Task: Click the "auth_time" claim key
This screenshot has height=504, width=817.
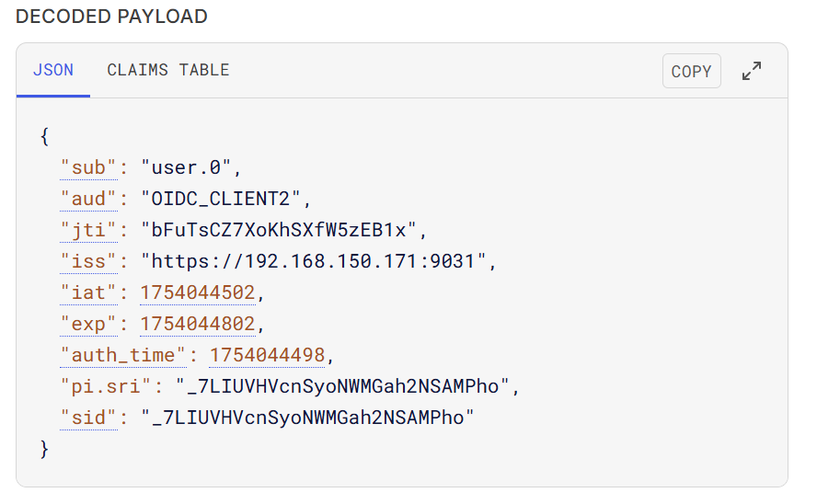Action: point(123,355)
